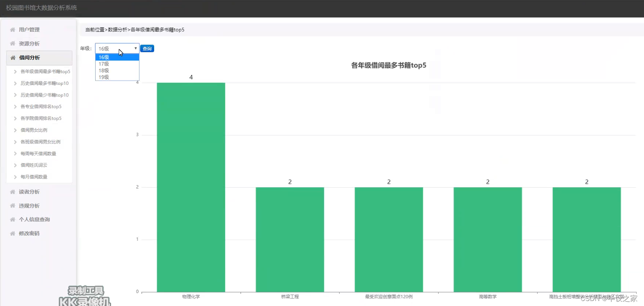Click the home icon beside 违规分析

pyautogui.click(x=13, y=206)
